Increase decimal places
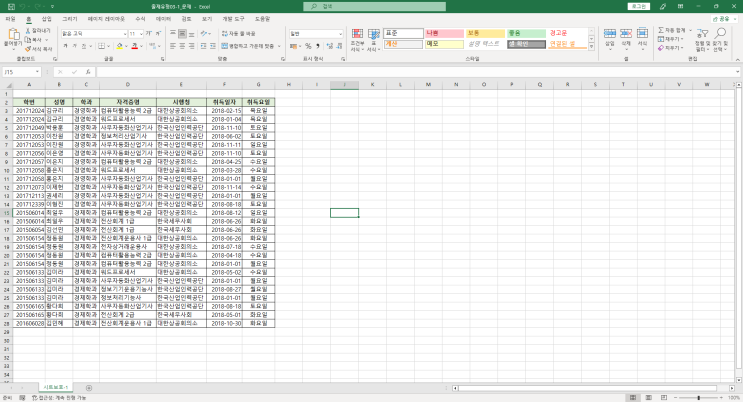The width and height of the screenshot is (743, 402). tap(330, 46)
